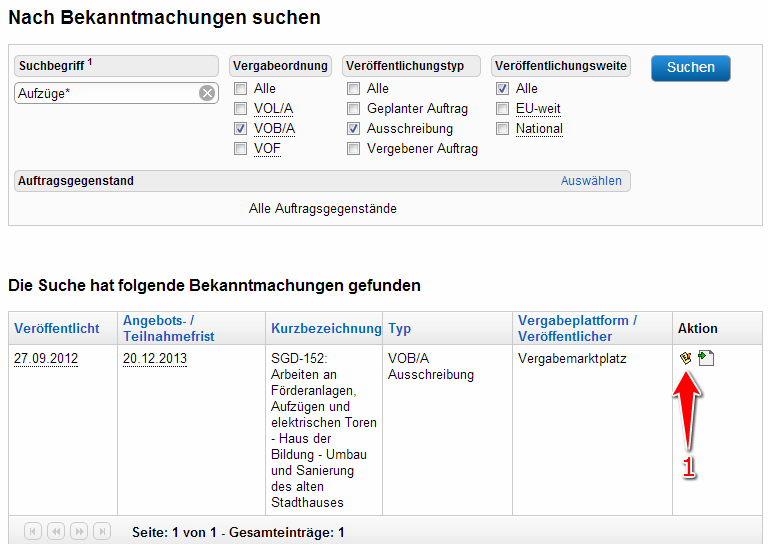Enable the EU-weit checkbox
This screenshot has width=768, height=544.
(x=503, y=109)
